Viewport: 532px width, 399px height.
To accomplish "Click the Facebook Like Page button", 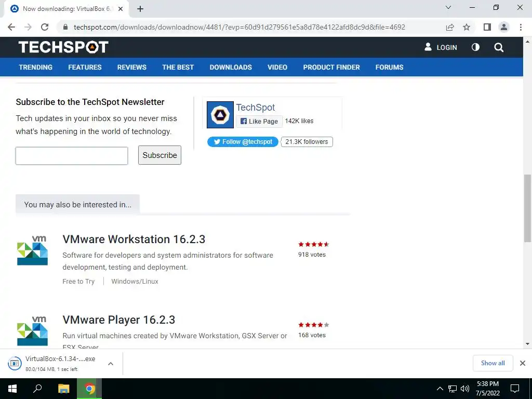I will 259,121.
